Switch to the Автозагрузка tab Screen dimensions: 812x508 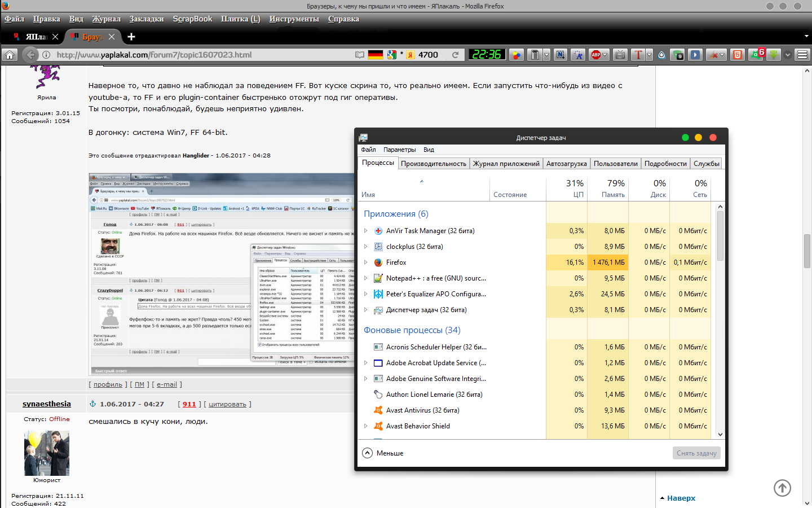click(567, 164)
